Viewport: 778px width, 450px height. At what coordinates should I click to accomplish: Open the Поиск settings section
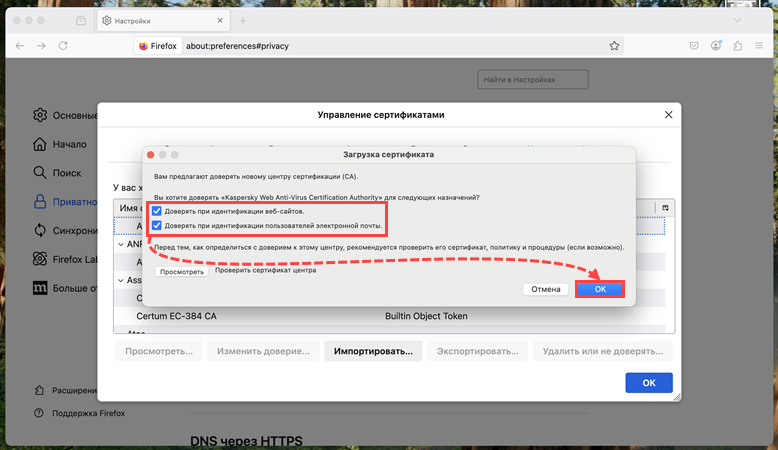pos(58,173)
